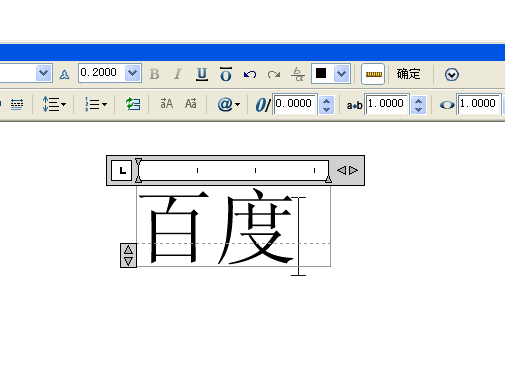This screenshot has width=505, height=374.
Task: Open the text color dropdown arrow
Action: click(x=342, y=73)
